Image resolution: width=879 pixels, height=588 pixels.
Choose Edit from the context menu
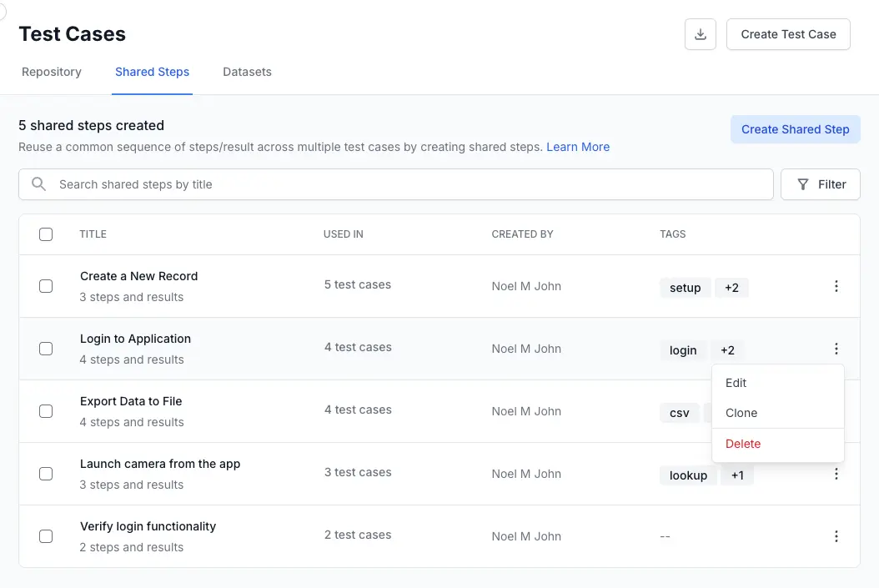736,383
